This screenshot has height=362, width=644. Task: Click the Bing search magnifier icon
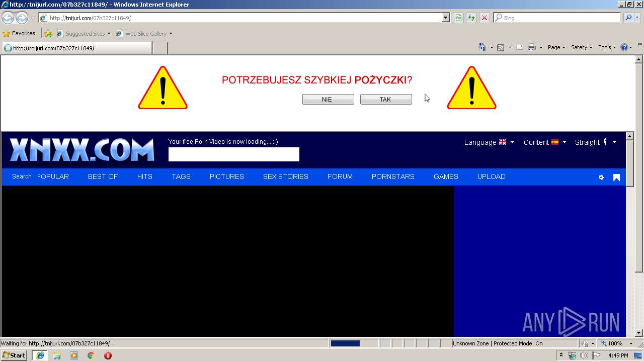(x=628, y=18)
